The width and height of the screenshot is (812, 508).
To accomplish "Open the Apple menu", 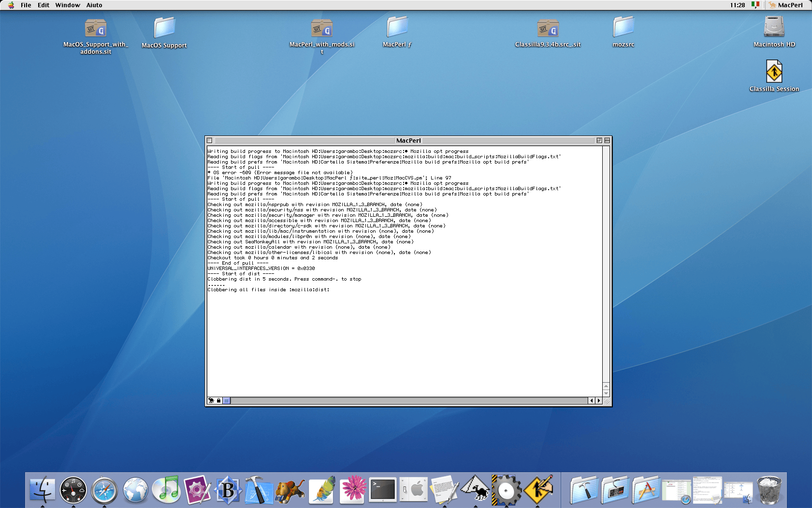I will pos(11,5).
